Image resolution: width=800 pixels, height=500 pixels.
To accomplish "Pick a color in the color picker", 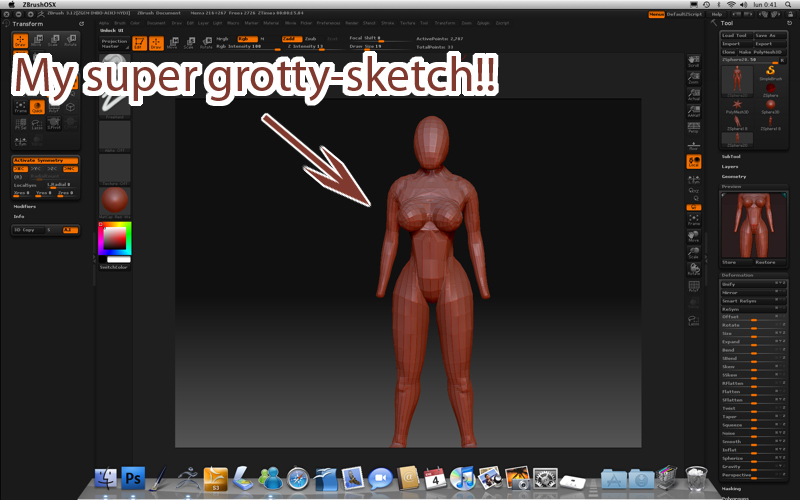I will coord(115,238).
